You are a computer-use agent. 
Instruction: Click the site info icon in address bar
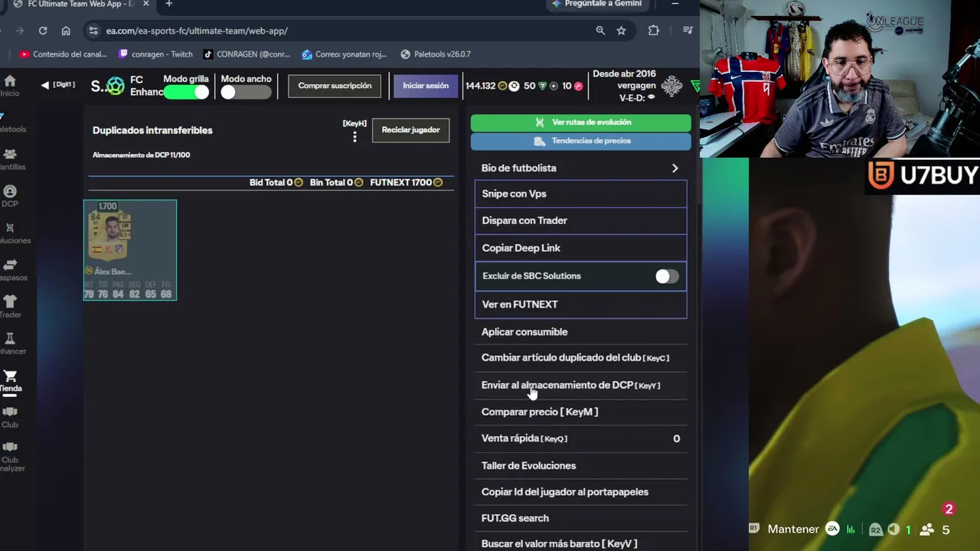coord(93,31)
